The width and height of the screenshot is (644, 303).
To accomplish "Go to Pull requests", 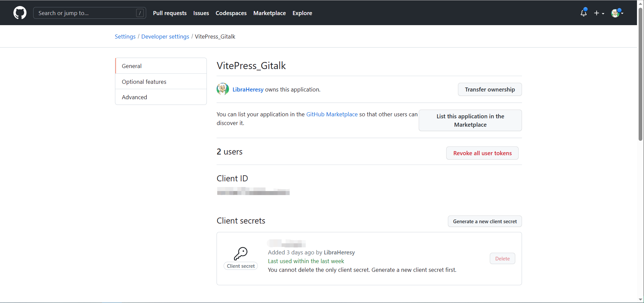I will coord(170,13).
